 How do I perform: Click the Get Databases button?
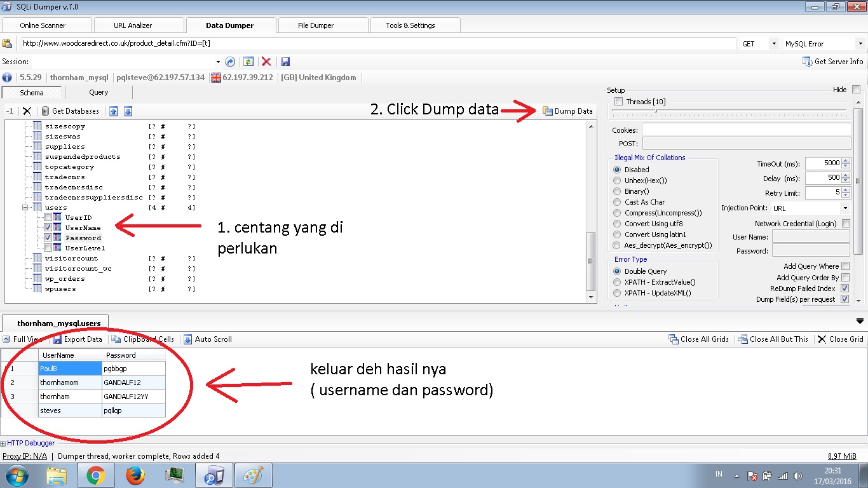(71, 111)
